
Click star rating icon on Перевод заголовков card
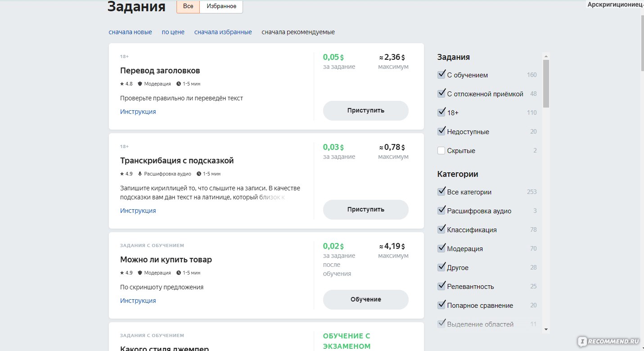coord(122,84)
